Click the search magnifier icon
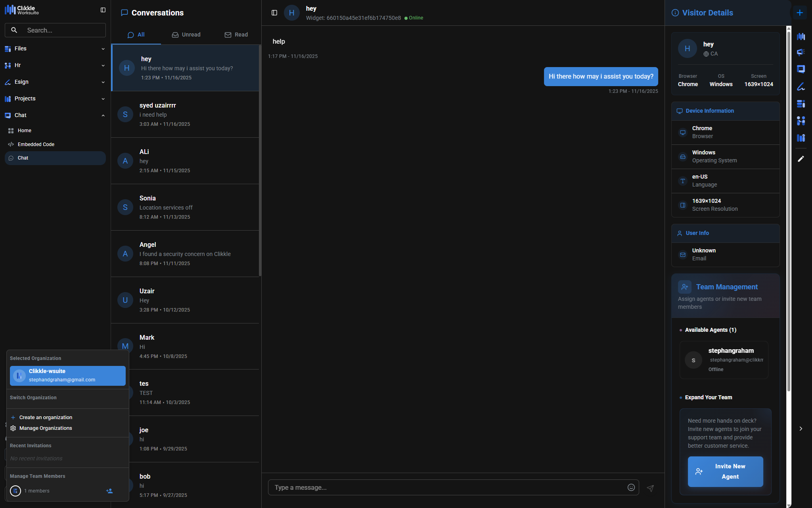Image resolution: width=812 pixels, height=508 pixels. 14,30
